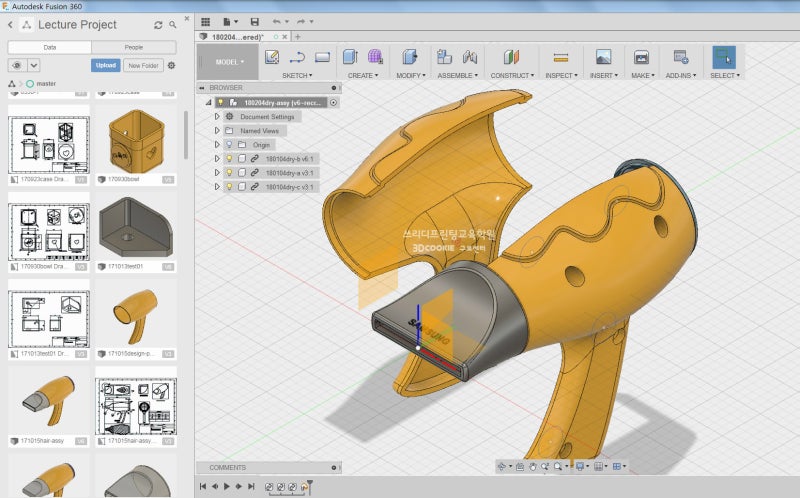
Task: Open the MODEL workspace dropdown
Action: tap(229, 62)
